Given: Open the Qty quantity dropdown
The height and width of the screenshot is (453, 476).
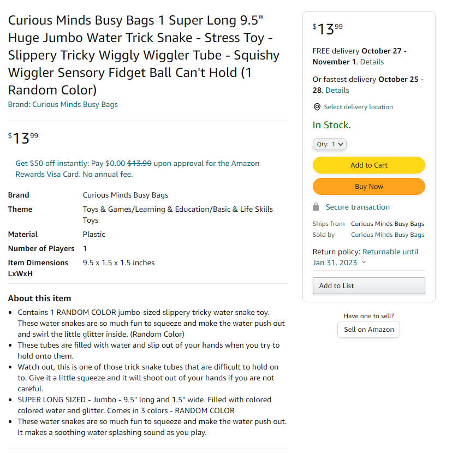Looking at the screenshot, I should (330, 145).
